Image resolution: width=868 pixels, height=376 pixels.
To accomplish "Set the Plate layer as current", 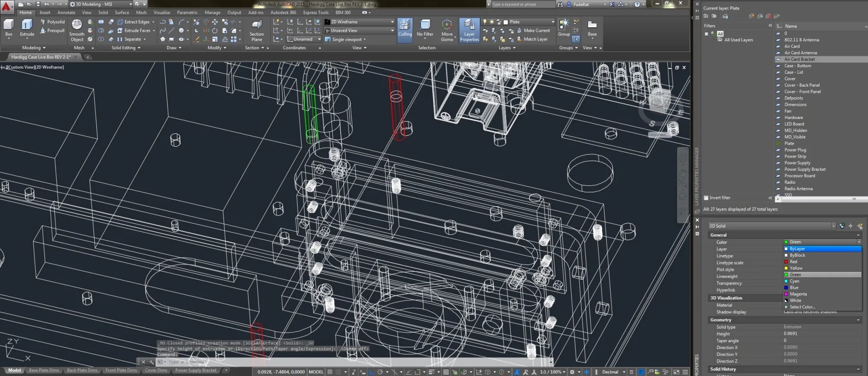I will [789, 144].
